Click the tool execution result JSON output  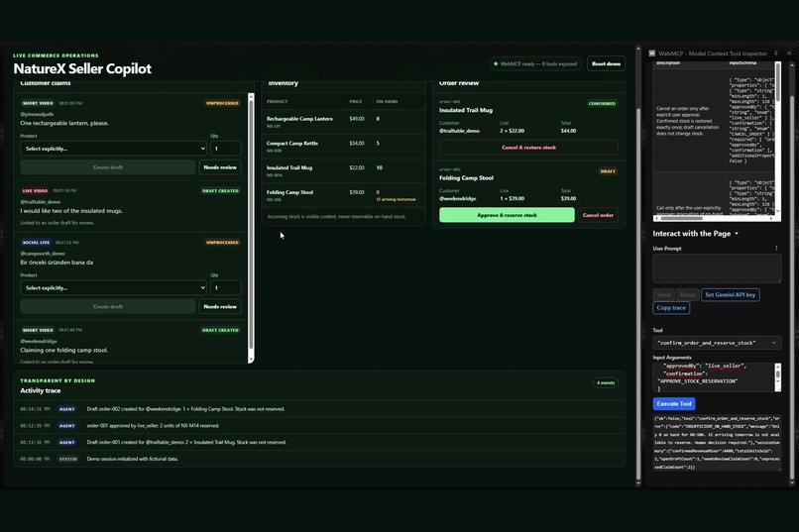717,442
